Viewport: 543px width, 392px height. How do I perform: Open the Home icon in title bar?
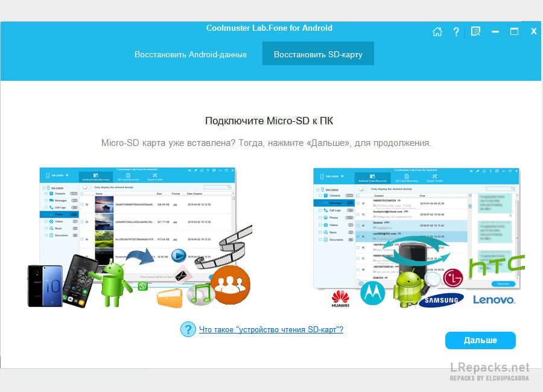pos(437,32)
